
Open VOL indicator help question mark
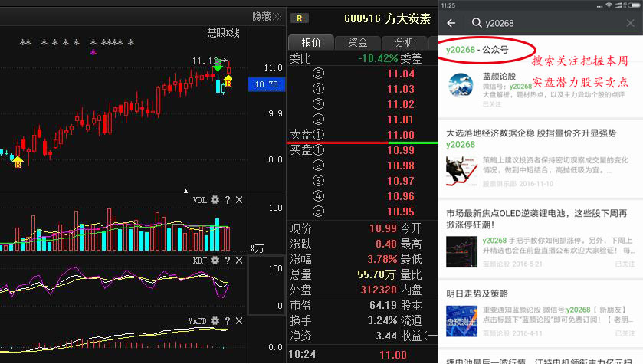(x=228, y=200)
